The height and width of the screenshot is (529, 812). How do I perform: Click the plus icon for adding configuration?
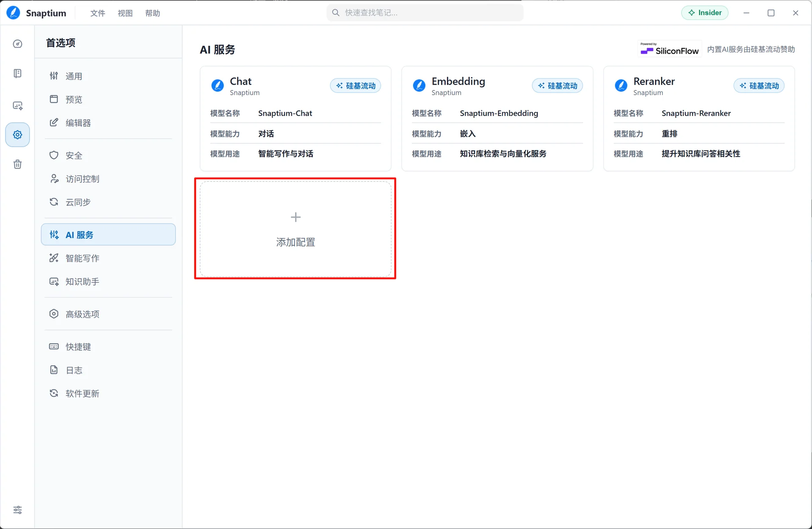tap(296, 217)
